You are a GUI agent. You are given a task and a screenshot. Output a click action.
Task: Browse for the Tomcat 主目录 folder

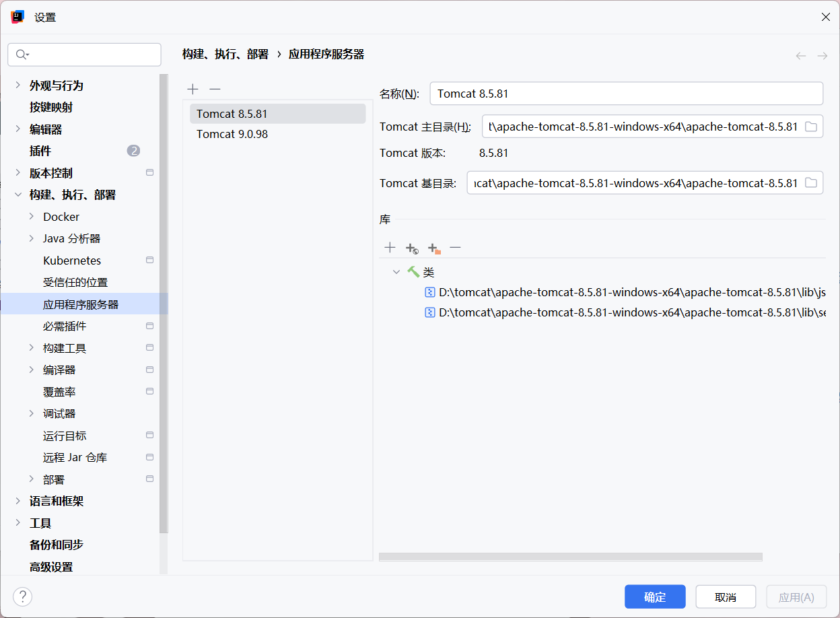(811, 127)
